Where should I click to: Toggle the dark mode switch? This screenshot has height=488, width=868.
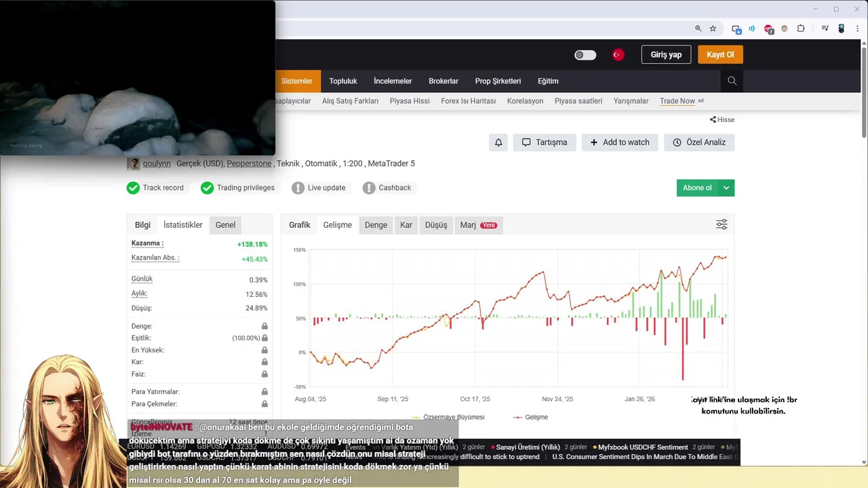(585, 55)
